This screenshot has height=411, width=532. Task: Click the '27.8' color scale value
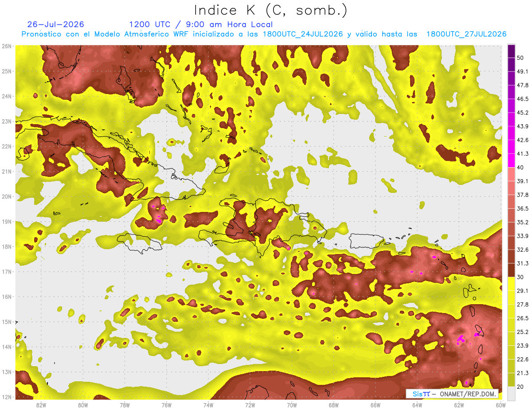tap(522, 305)
